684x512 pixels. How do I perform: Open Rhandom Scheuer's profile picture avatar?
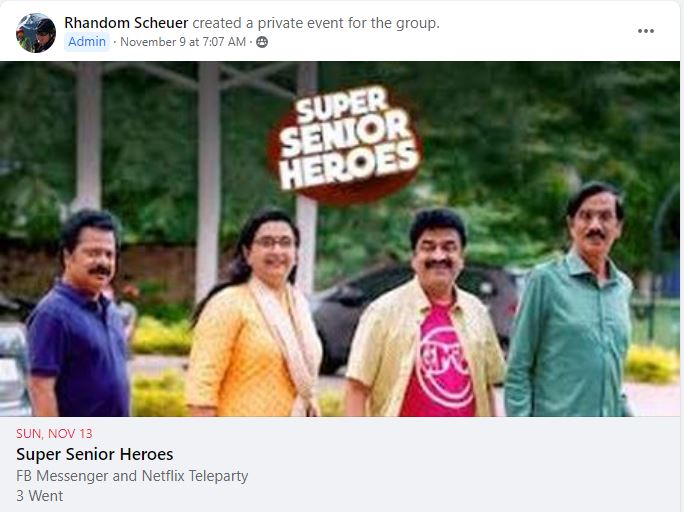(x=36, y=33)
